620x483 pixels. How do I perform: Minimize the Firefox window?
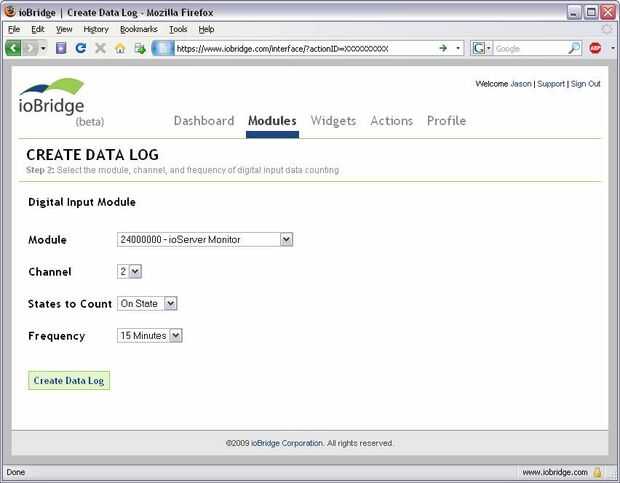point(574,12)
